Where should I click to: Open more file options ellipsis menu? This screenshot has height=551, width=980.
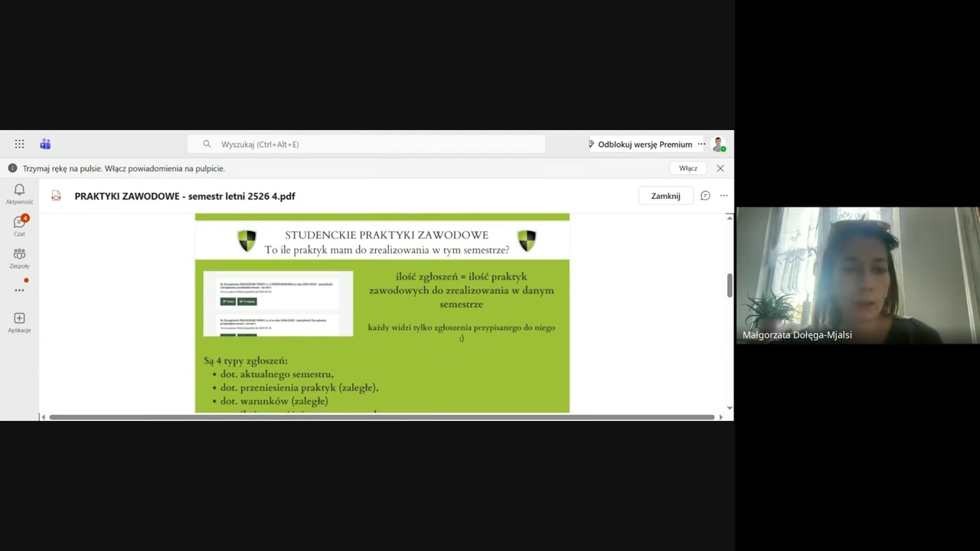[x=724, y=196]
